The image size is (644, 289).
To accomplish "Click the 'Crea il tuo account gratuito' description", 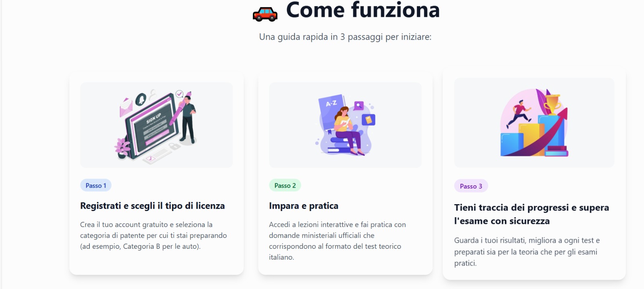I will click(x=153, y=236).
